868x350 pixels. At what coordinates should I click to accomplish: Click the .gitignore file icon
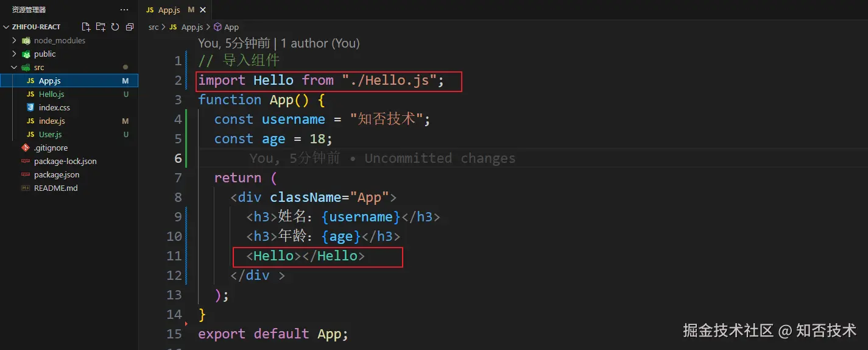(26, 148)
